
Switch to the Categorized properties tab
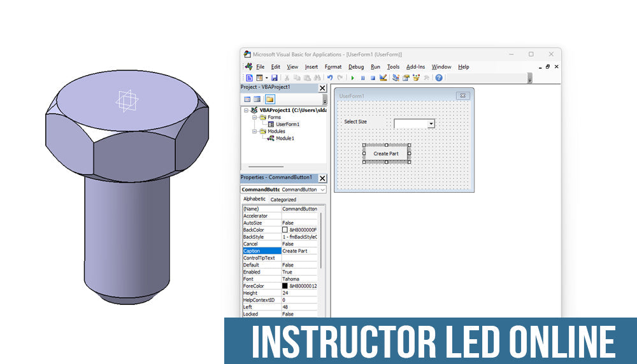[283, 200]
